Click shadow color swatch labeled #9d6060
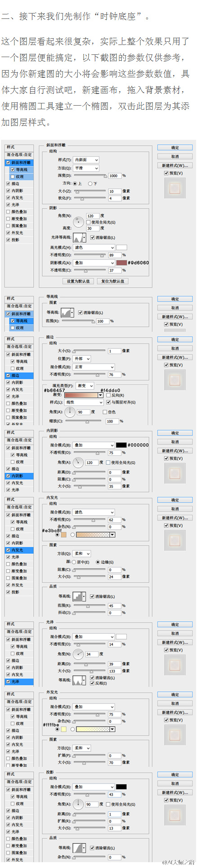The width and height of the screenshot is (197, 868). click(121, 263)
